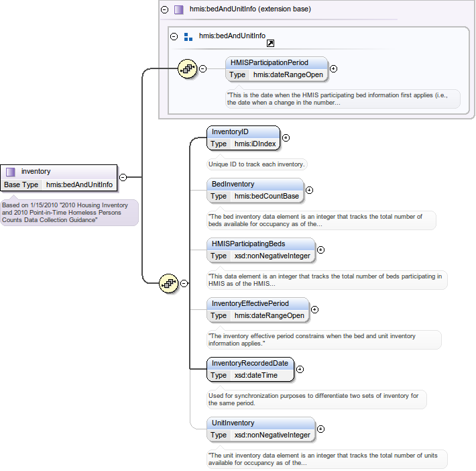Open the hmis:iDIndex type link

(x=254, y=144)
